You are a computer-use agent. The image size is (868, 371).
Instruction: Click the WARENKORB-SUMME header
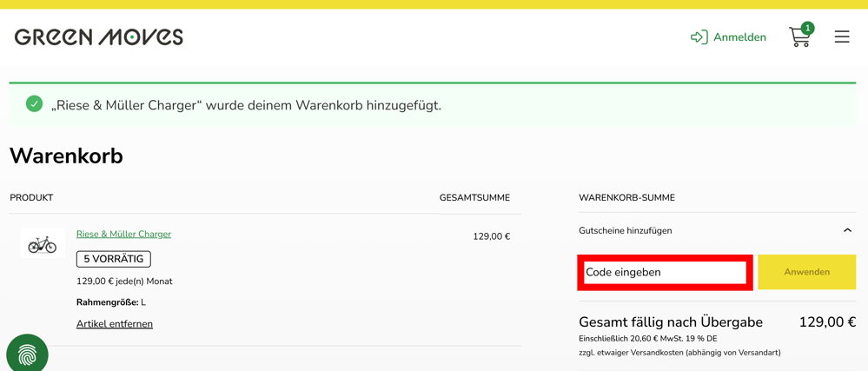click(626, 198)
